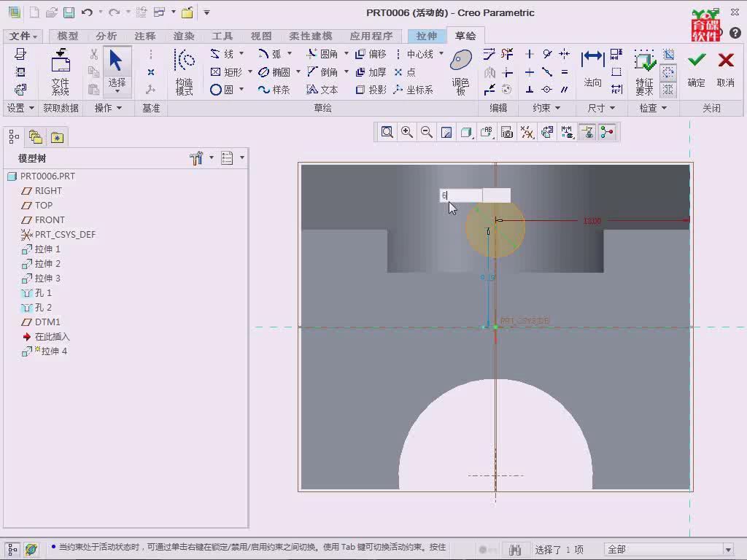Click the dimension value input field
This screenshot has height=560, width=747.
(x=461, y=195)
